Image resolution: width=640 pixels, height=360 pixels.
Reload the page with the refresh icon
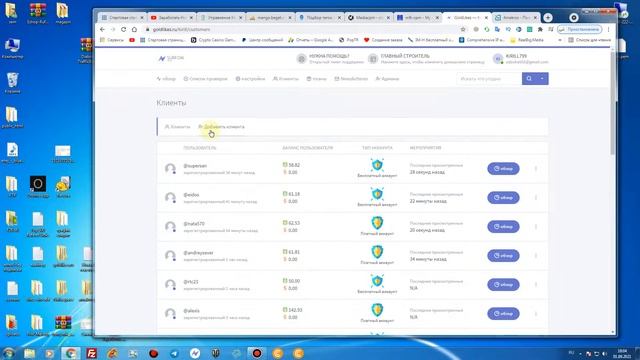click(x=123, y=29)
